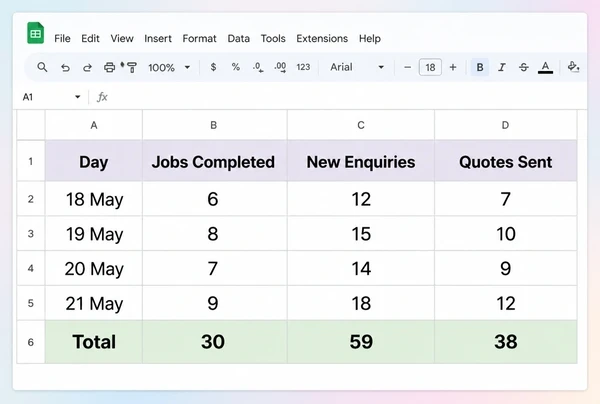The height and width of the screenshot is (404, 600).
Task: Select the "Day" header cell
Action: [94, 161]
